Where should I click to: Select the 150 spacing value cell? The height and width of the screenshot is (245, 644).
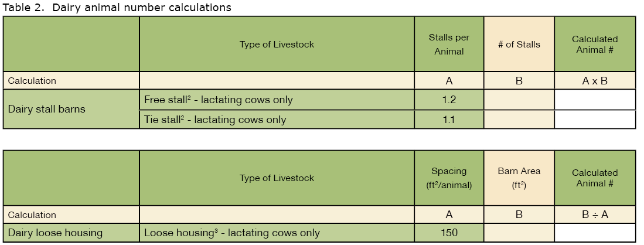point(449,233)
